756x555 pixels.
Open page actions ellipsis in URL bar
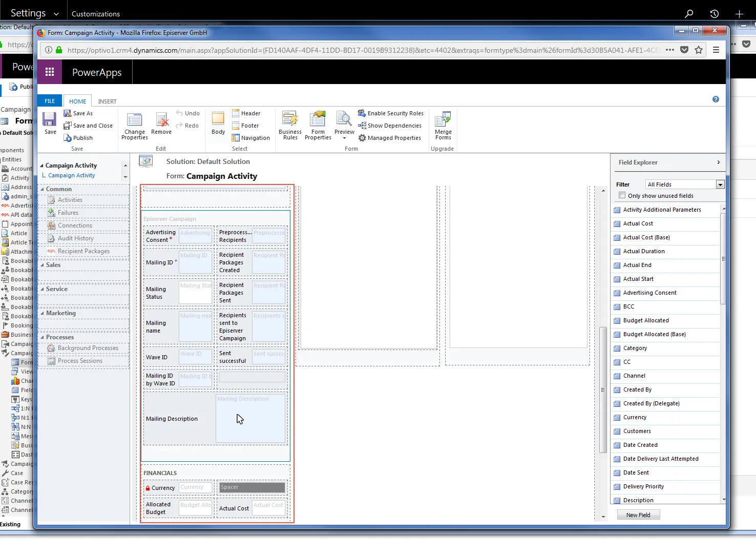pos(670,50)
